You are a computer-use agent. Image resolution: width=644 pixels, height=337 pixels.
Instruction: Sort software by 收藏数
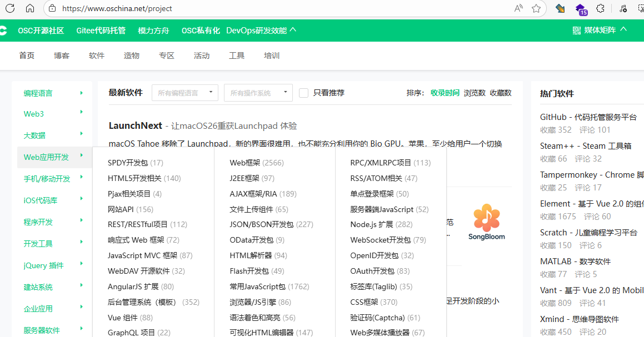pyautogui.click(x=501, y=93)
